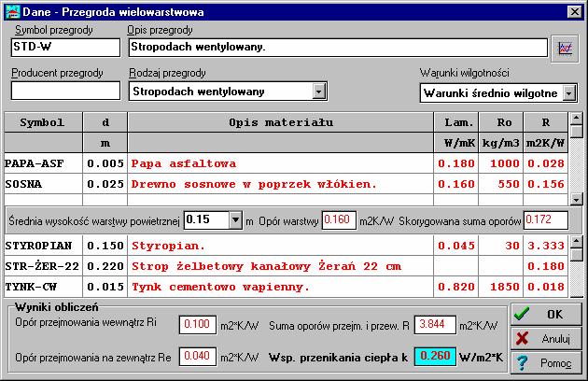The width and height of the screenshot is (588, 381).
Task: Click thickness 0.150 in the STYROPIAN row
Action: (x=105, y=246)
